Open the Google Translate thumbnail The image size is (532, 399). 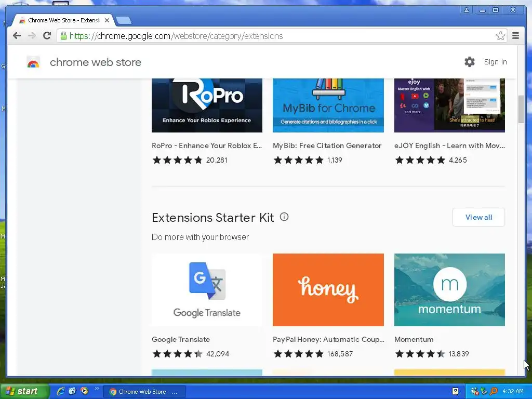tap(207, 290)
